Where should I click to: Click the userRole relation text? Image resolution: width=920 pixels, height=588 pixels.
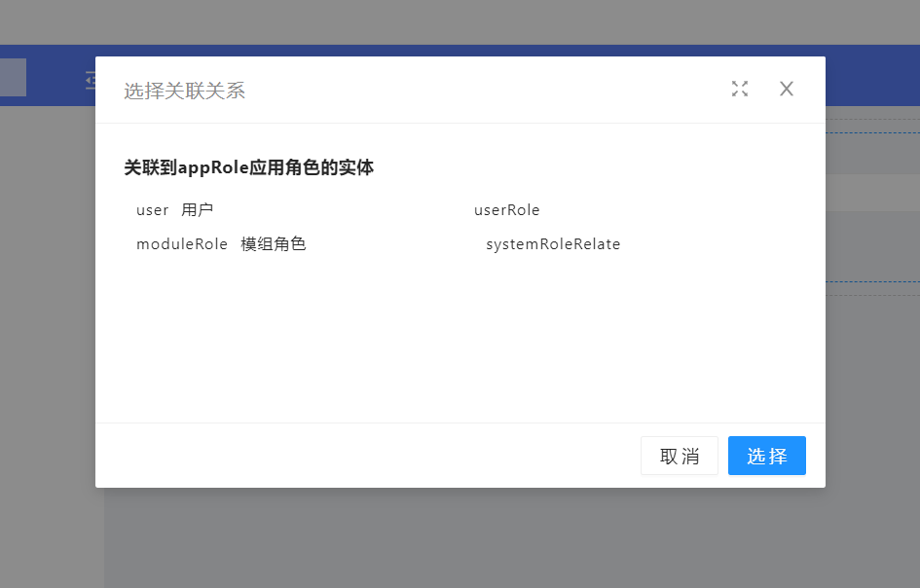(507, 210)
